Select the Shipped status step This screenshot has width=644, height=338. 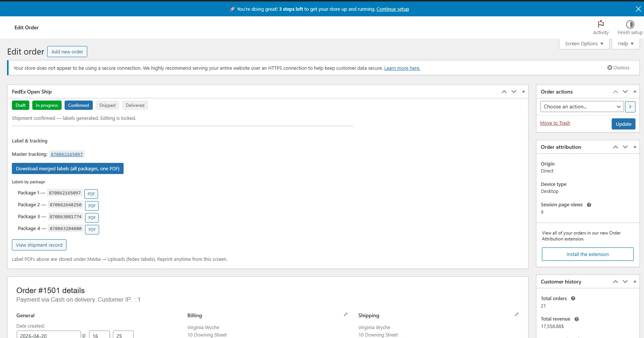[x=107, y=105]
